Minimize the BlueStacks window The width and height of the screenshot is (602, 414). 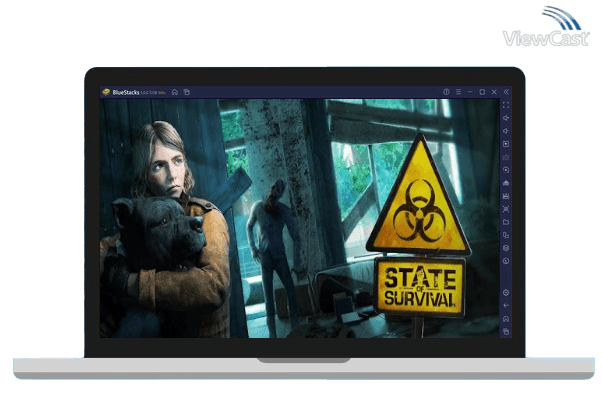coord(470,92)
